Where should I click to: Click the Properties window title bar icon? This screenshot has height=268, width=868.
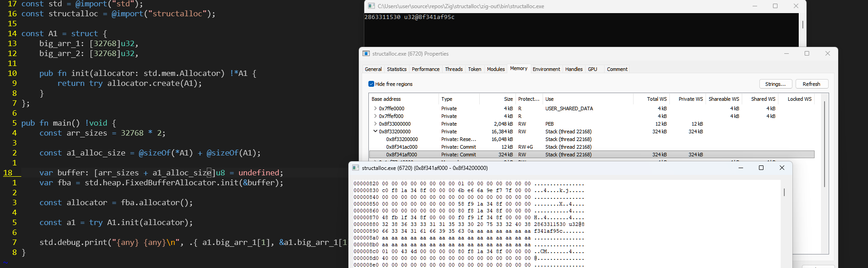coord(366,53)
